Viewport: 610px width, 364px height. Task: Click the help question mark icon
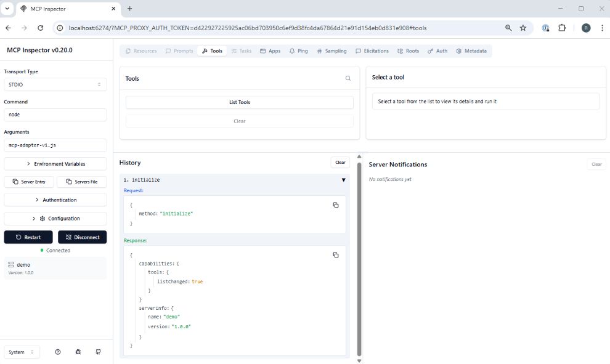[57, 352]
